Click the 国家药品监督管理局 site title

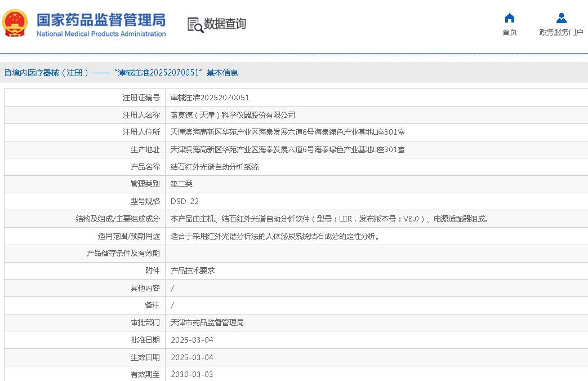click(101, 19)
